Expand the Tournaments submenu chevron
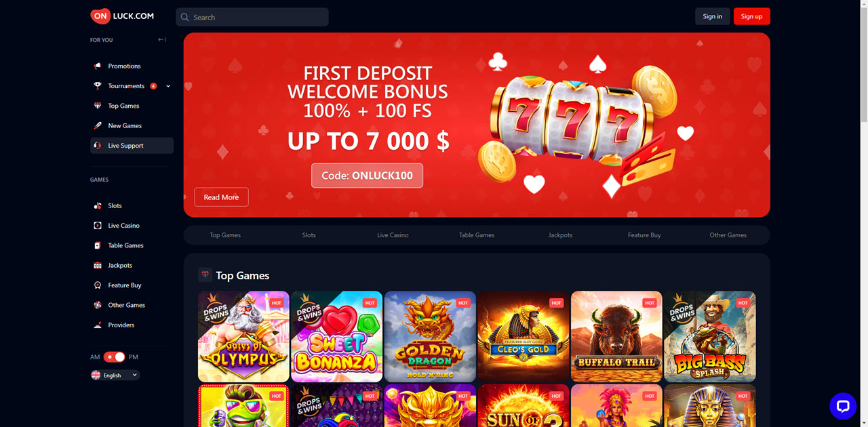Image resolution: width=868 pixels, height=427 pixels. [x=168, y=86]
